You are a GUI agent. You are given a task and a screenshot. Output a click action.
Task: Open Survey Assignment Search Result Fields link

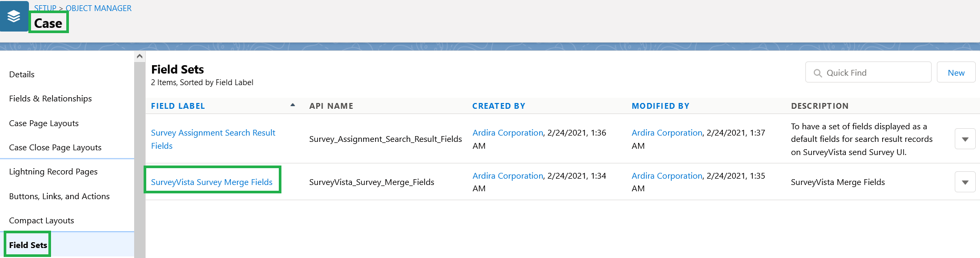pos(213,139)
